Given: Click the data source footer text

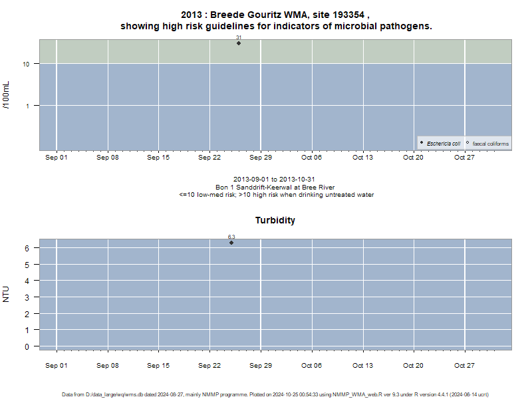Looking at the screenshot, I should pyautogui.click(x=275, y=394).
